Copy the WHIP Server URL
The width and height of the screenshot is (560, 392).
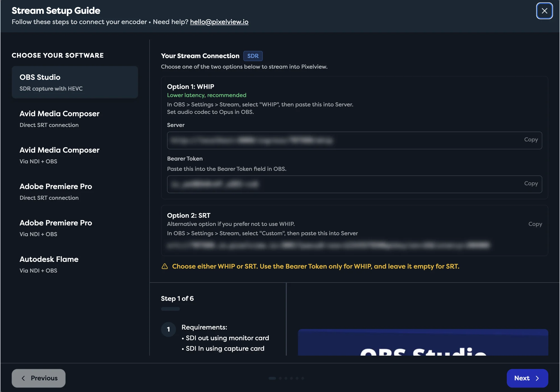pos(531,139)
